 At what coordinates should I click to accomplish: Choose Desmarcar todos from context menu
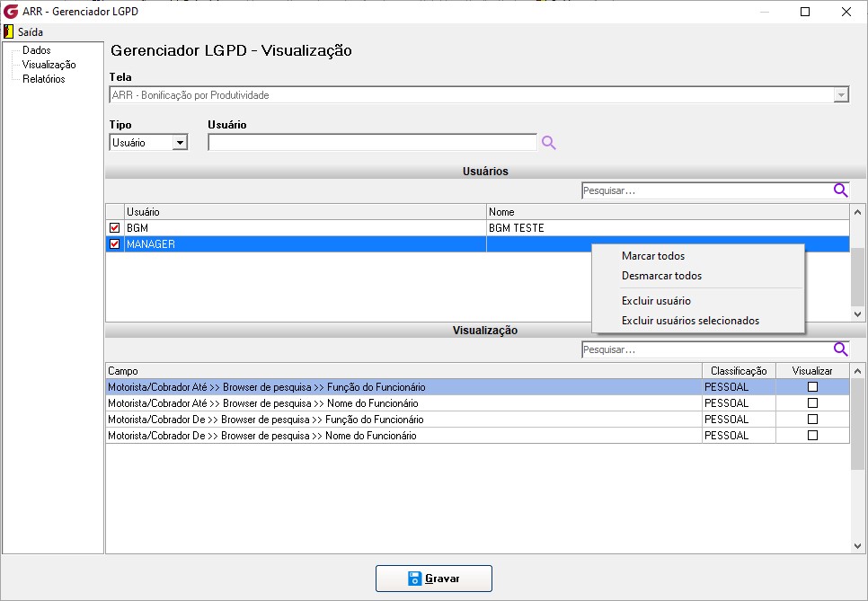(661, 276)
